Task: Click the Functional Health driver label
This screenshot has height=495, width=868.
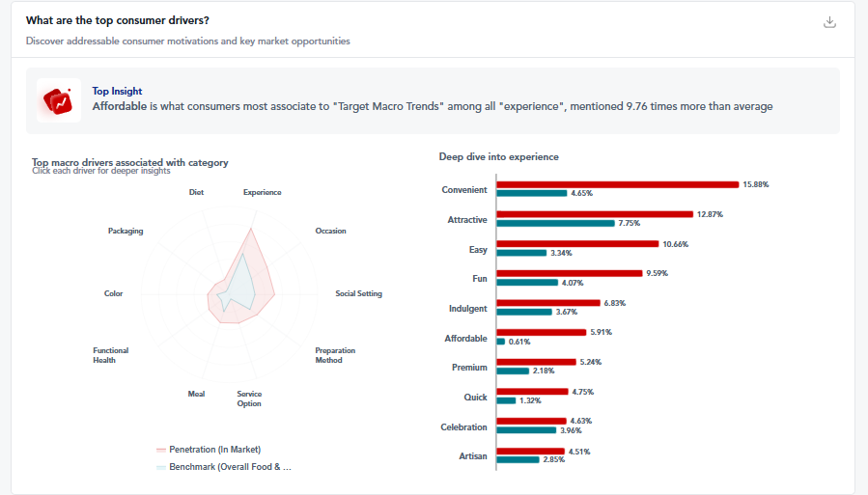Action: click(110, 355)
